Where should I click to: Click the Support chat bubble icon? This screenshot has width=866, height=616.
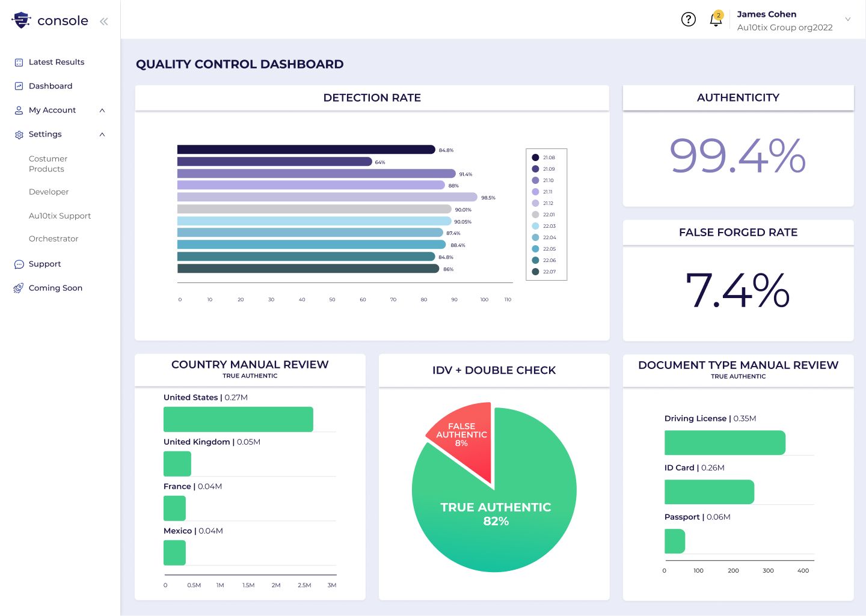click(19, 264)
